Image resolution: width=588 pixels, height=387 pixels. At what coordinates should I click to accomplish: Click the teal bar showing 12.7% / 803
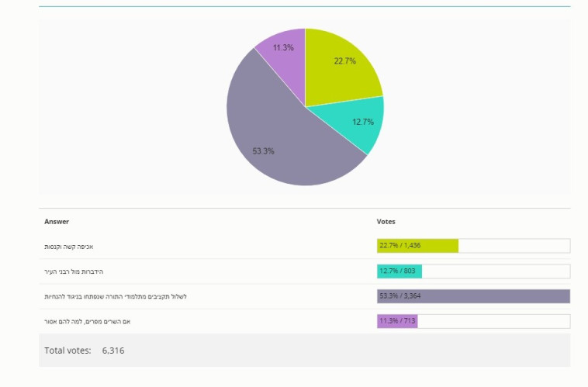tap(399, 271)
